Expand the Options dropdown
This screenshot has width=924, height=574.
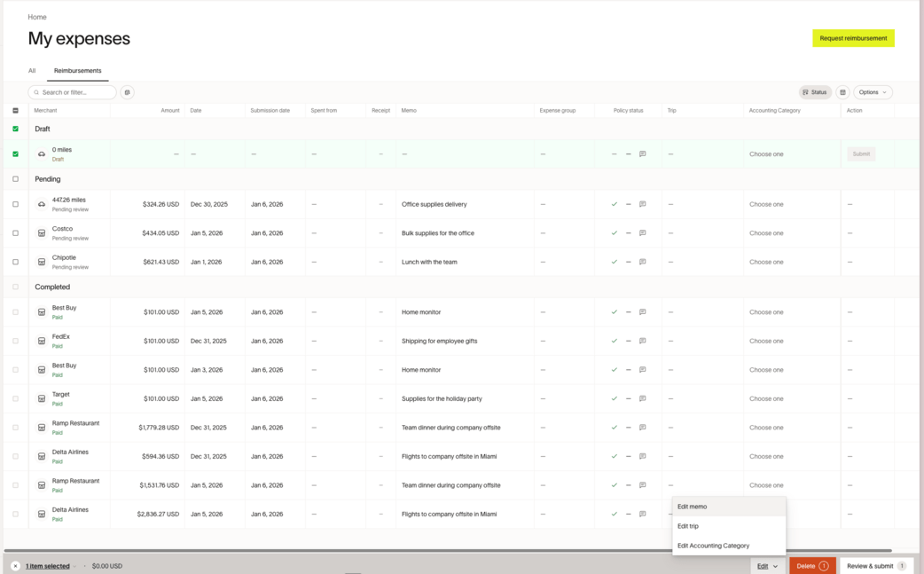(x=873, y=92)
